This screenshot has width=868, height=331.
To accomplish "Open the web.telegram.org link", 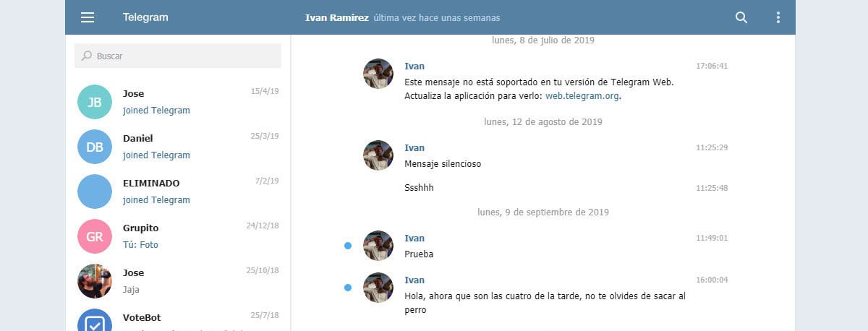I will [582, 95].
